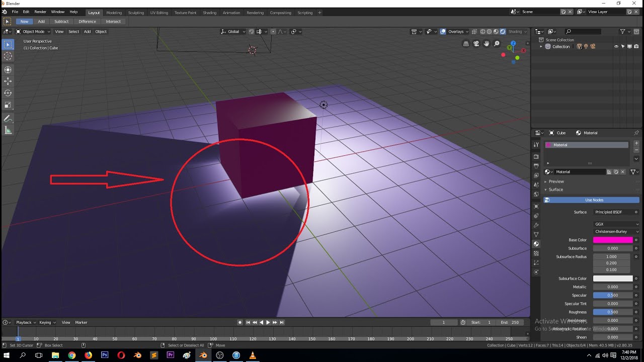Open the Keying menu in timeline
644x362 pixels.
coord(47,322)
